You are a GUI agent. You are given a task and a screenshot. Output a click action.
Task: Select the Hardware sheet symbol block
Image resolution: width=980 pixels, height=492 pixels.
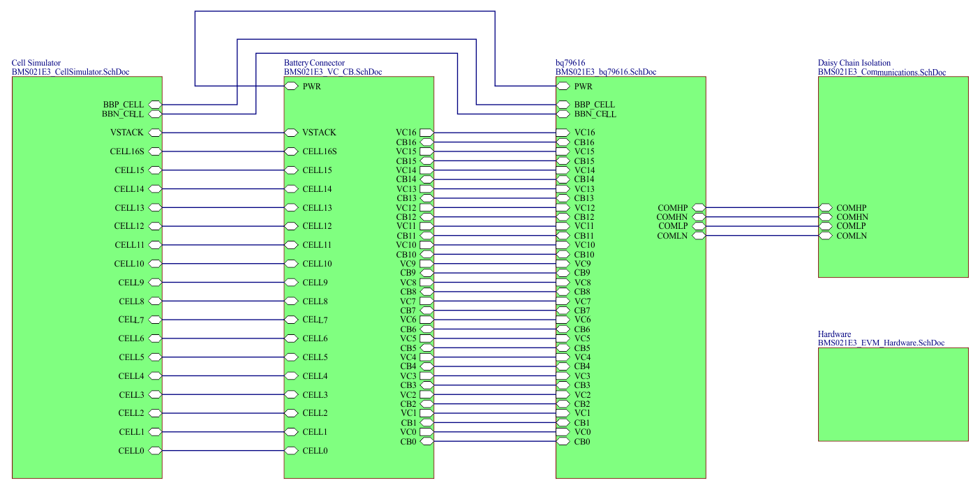893,394
